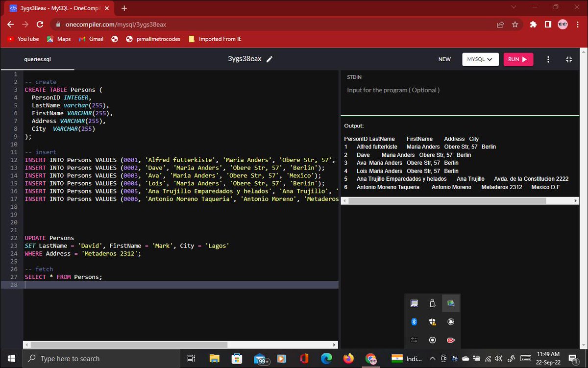Image resolution: width=588 pixels, height=368 pixels.
Task: Open Firefox from the taskbar
Action: (x=348, y=359)
